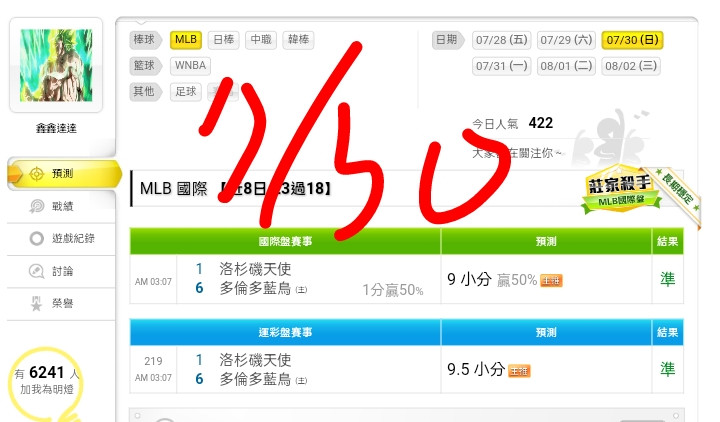The width and height of the screenshot is (720, 422).
Task: Choose date 07/29 (六)
Action: 566,40
